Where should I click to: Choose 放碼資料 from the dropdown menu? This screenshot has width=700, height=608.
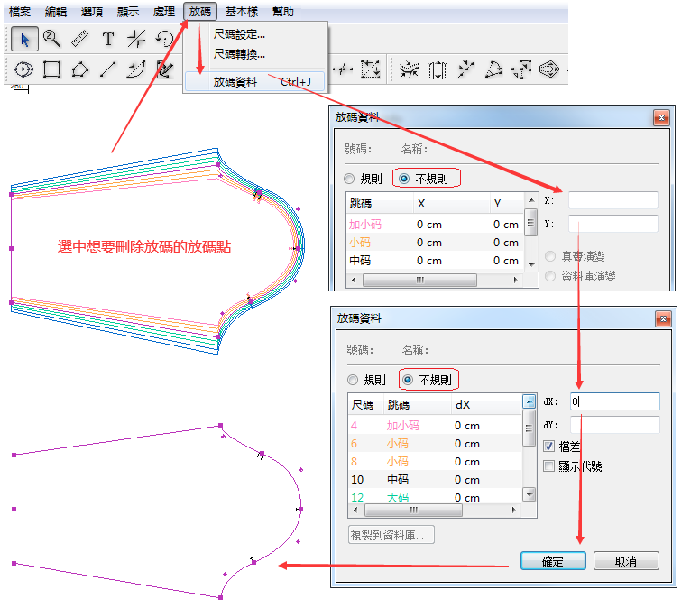[x=235, y=82]
